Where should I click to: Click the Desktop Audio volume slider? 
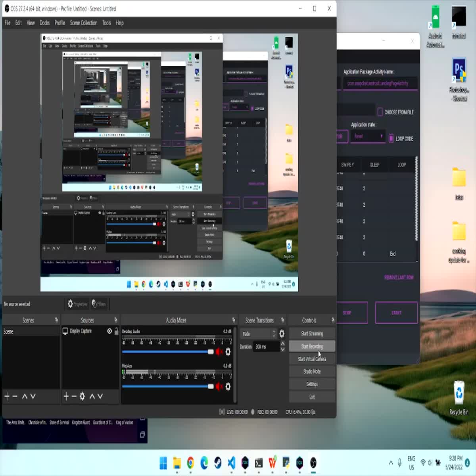pyautogui.click(x=167, y=352)
